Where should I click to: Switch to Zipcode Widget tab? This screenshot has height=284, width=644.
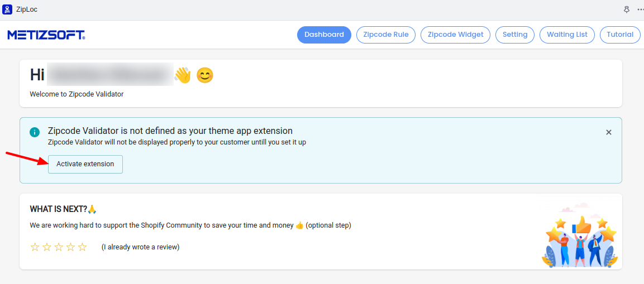455,35
